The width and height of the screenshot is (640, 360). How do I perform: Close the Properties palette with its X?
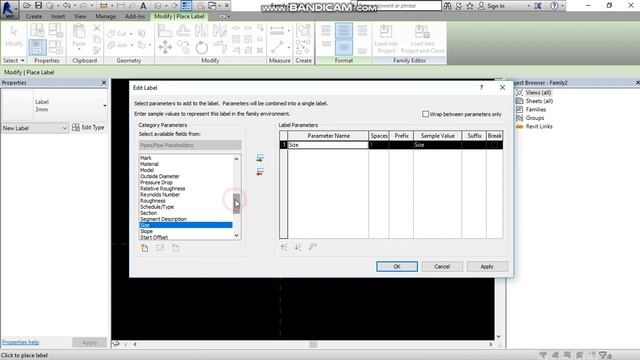(104, 82)
